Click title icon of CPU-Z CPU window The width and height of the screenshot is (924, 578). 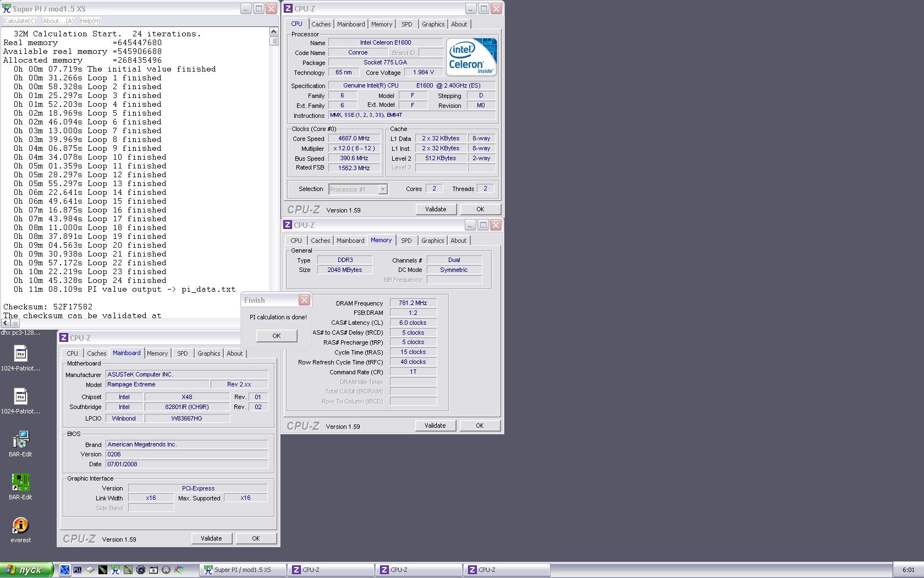pos(288,8)
